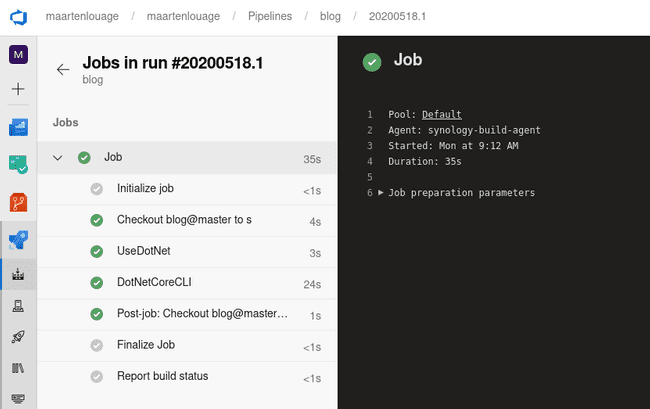Open the Library books icon in sidebar
This screenshot has width=650, height=409.
coord(18,368)
